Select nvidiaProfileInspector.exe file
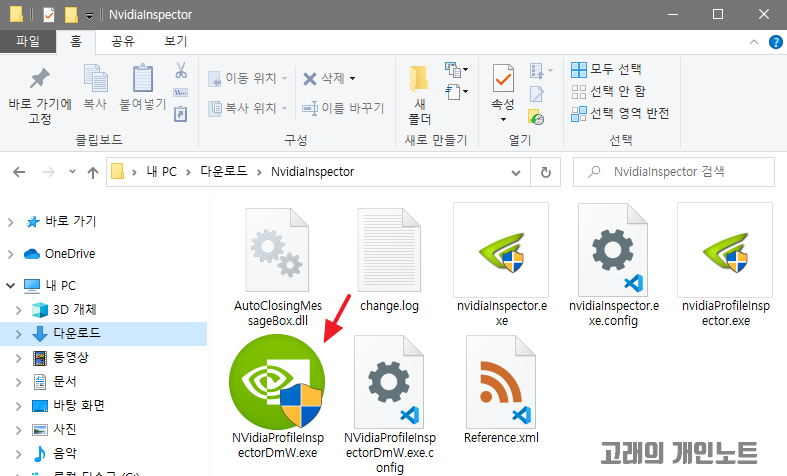787x476 pixels. 725,266
